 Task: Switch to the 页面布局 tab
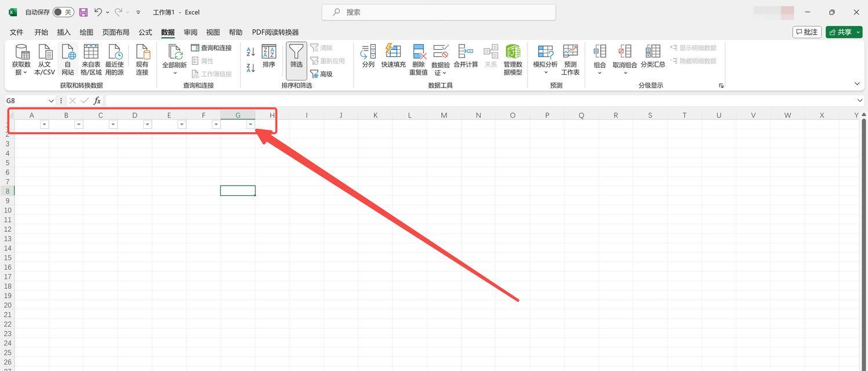click(x=116, y=32)
